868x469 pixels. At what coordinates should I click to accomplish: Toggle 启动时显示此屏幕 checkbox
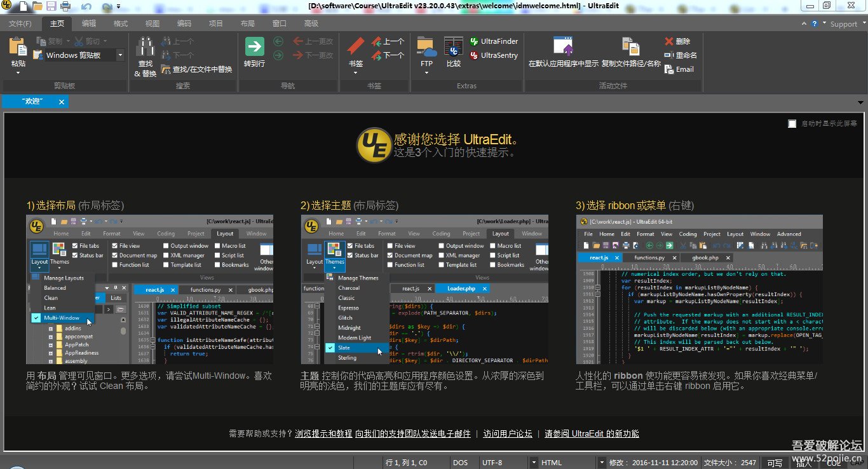(x=792, y=123)
